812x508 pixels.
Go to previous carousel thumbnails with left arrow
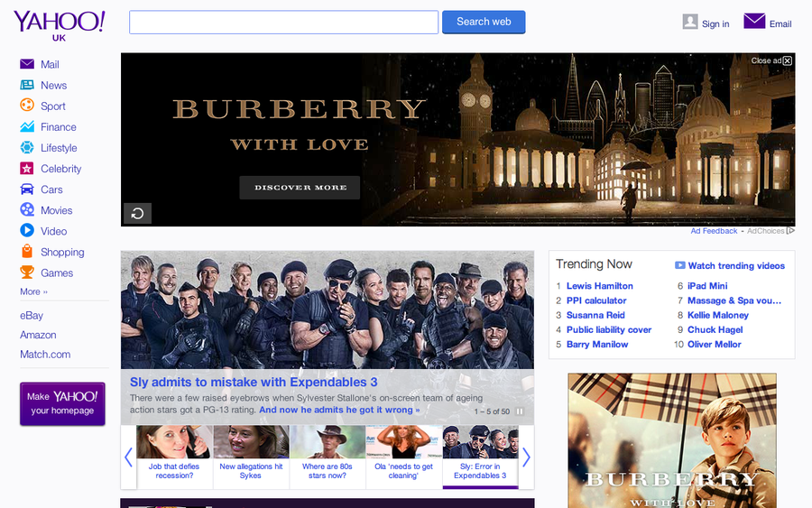coord(128,457)
